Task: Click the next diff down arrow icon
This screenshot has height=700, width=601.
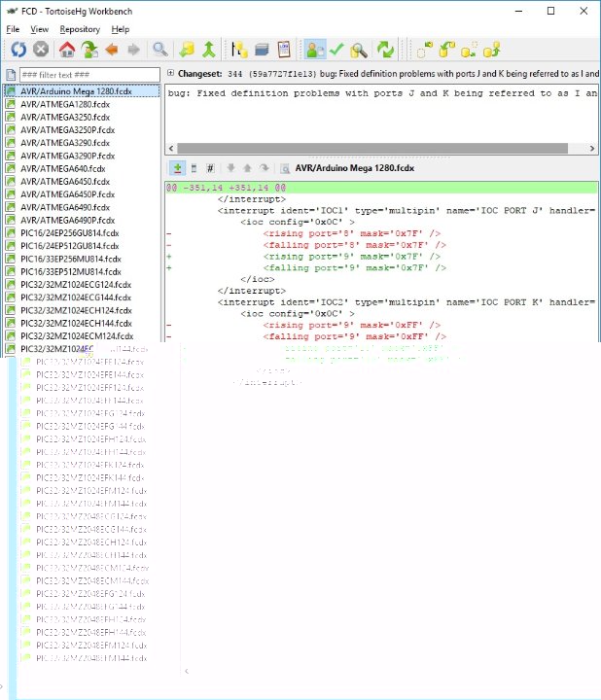Action: pyautogui.click(x=230, y=168)
